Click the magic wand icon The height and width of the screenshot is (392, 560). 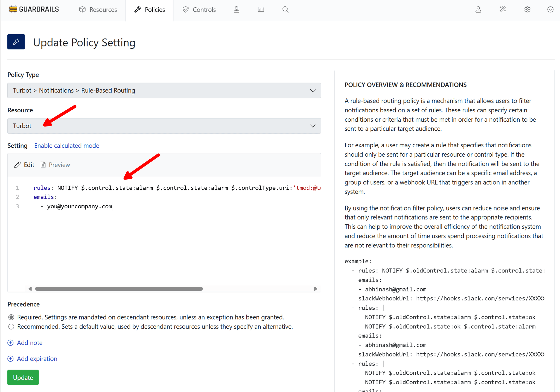coord(503,10)
